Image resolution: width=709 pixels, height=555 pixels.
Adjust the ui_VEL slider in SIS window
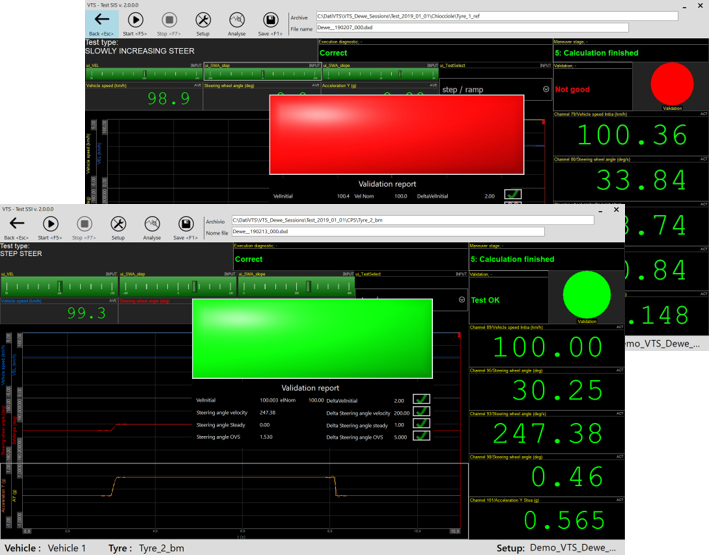(x=143, y=75)
